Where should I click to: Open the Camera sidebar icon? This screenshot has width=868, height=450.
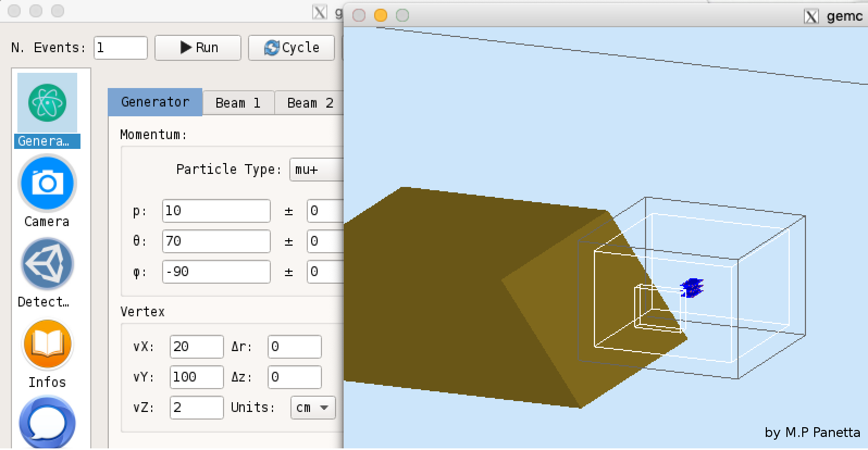tap(47, 183)
